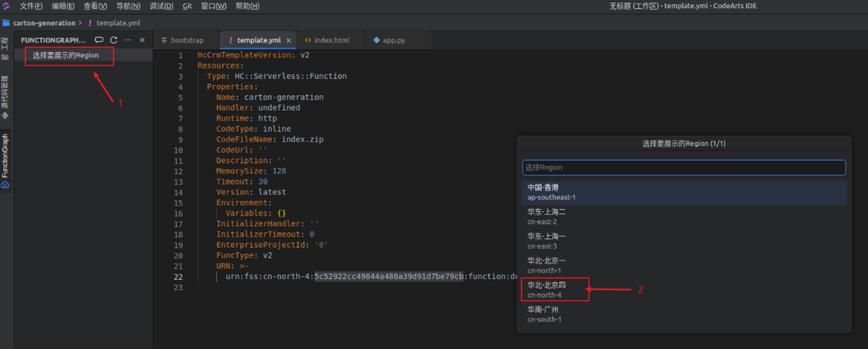Viewport: 868px width, 349px height.
Task: Click carton-generation in the breadcrumb
Action: pyautogui.click(x=44, y=23)
